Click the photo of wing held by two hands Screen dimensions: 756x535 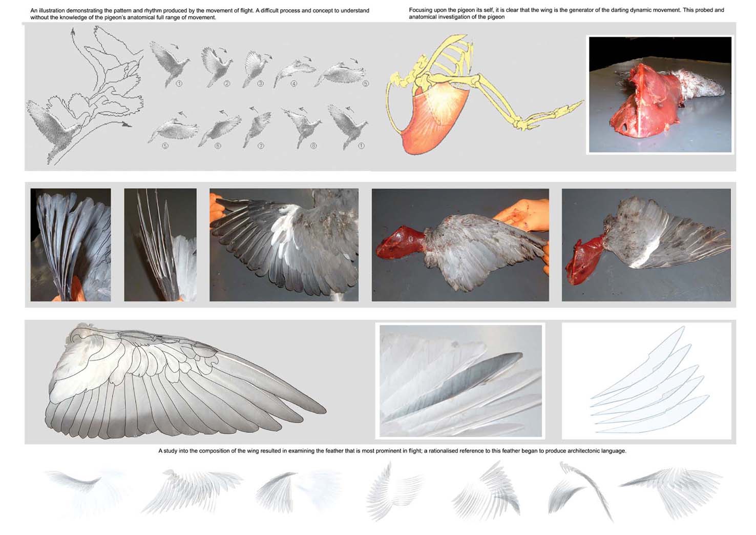coord(460,244)
